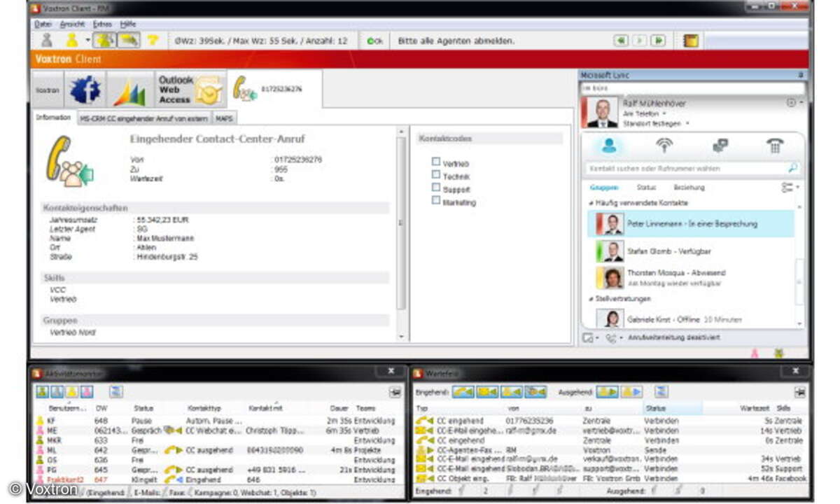Select Status view in Lync
This screenshot has width=840, height=504.
pos(646,188)
